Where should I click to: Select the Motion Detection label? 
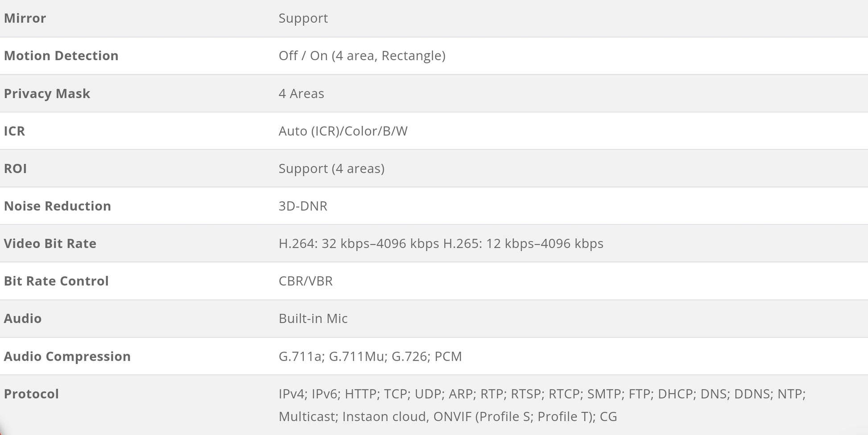[x=61, y=56]
